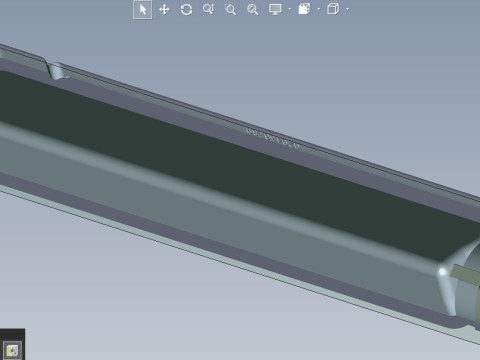The height and width of the screenshot is (360, 480).
Task: Click the embossed text on the model rail
Action: click(272, 138)
